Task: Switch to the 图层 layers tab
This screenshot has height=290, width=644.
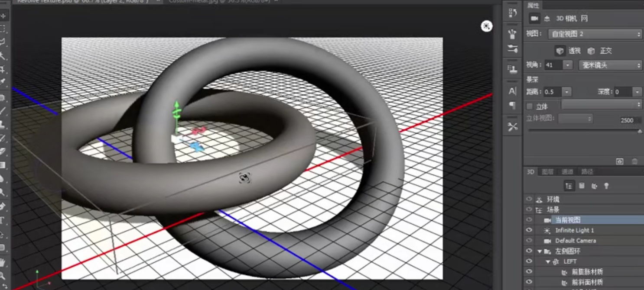Action: [x=548, y=172]
